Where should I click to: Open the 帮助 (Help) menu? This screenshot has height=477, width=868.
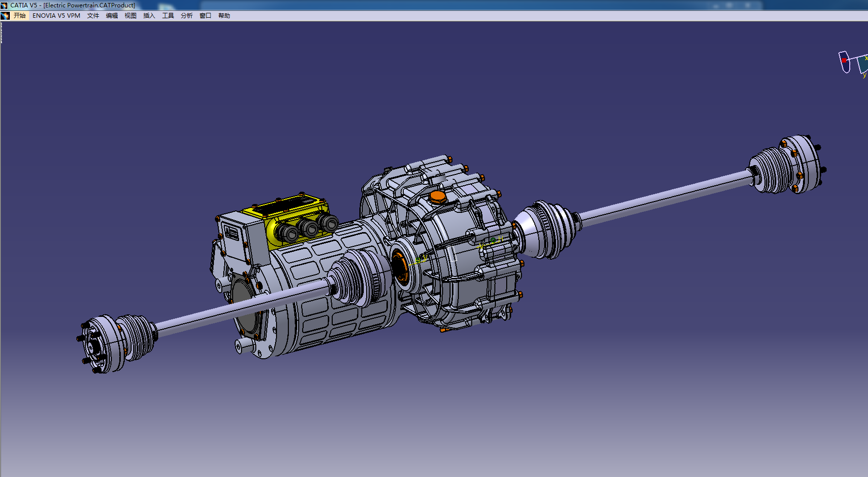click(x=224, y=16)
